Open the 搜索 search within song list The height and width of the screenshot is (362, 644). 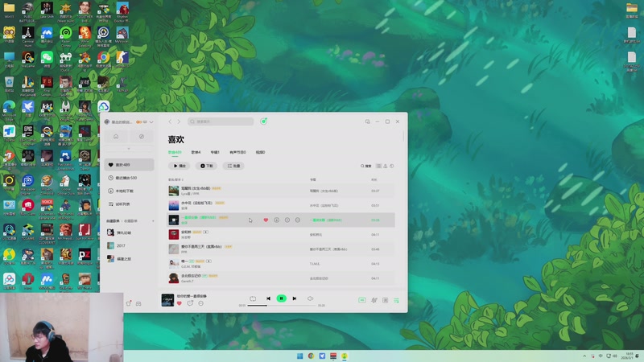point(366,167)
